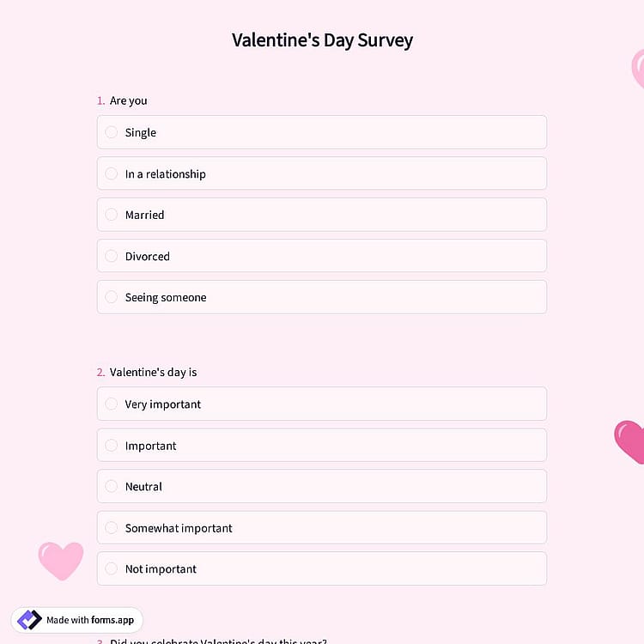Open the Made with forms.app badge link
The height and width of the screenshot is (644, 644).
[x=76, y=620]
